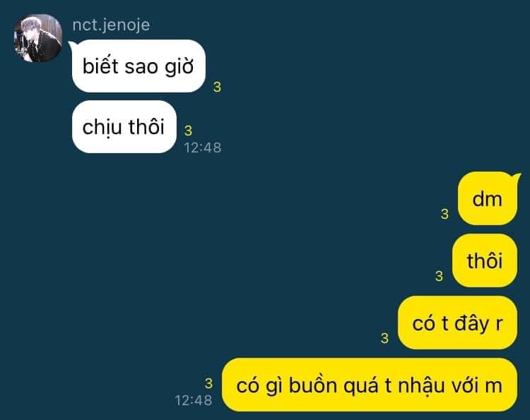Tap the yellow "dm" message bubble
The height and width of the screenshot is (420, 530).
(x=488, y=198)
